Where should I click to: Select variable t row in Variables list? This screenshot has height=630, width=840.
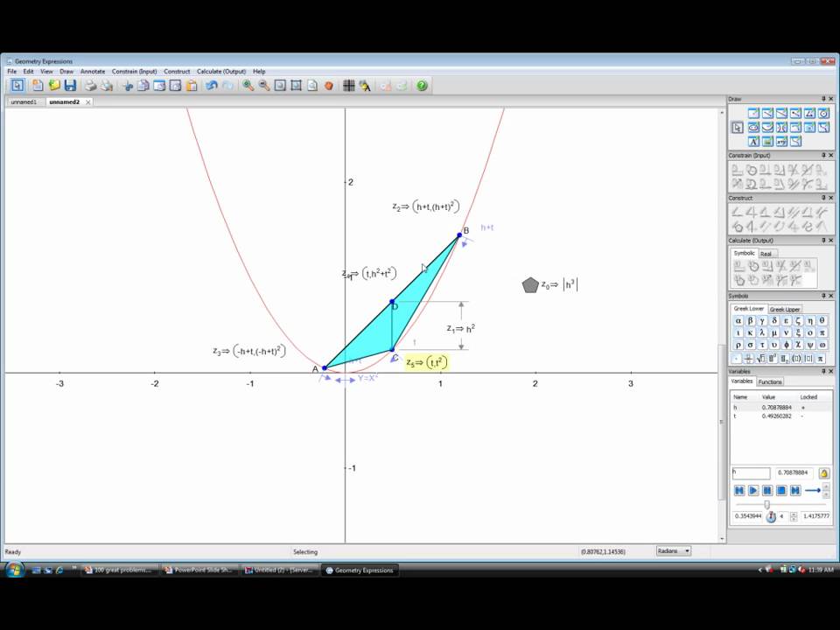(x=780, y=416)
